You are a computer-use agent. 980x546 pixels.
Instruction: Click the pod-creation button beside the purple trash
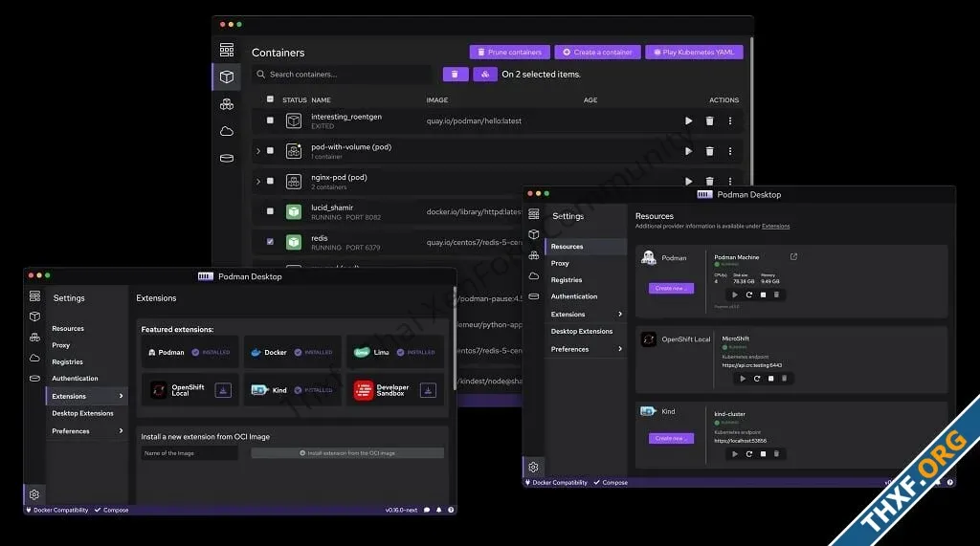click(485, 75)
